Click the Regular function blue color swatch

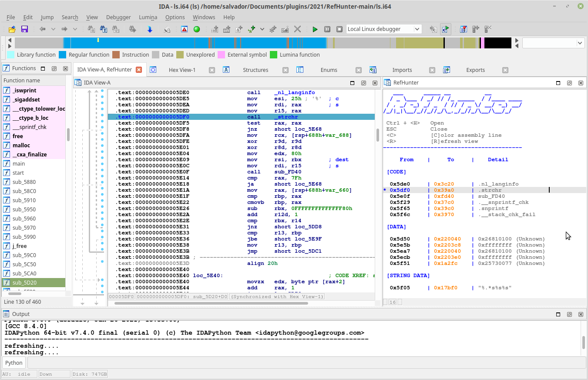(x=63, y=55)
